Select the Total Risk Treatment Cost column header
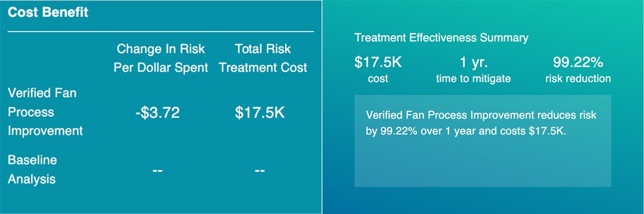Viewport: 644px width, 214px height. point(263,58)
